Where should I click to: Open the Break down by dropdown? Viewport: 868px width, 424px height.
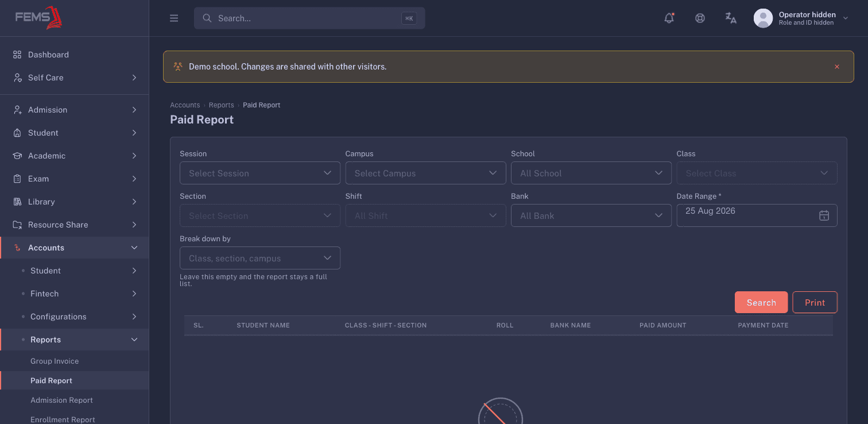[260, 258]
